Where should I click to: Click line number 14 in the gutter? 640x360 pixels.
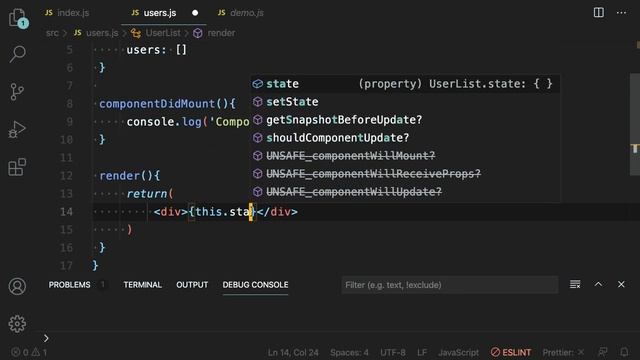[66, 211]
